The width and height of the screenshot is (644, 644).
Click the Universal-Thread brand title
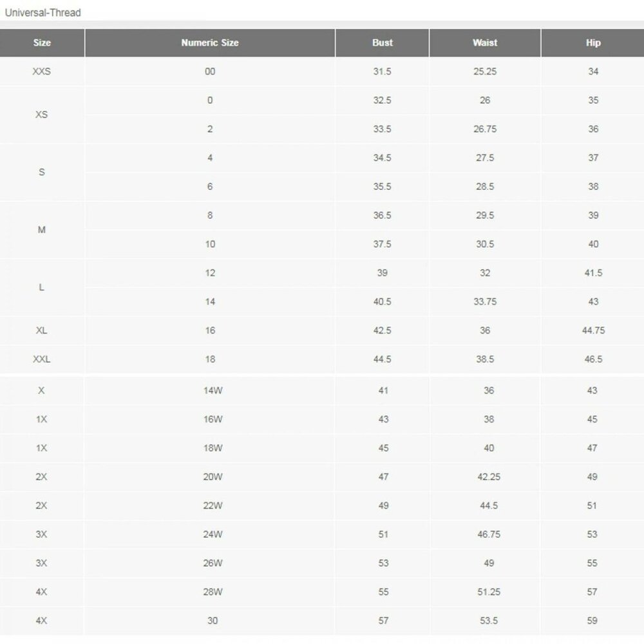point(43,13)
